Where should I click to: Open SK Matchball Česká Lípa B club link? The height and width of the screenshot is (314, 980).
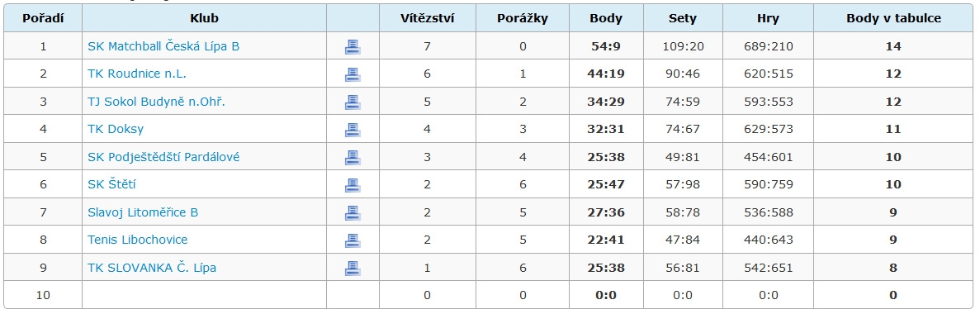click(x=163, y=47)
